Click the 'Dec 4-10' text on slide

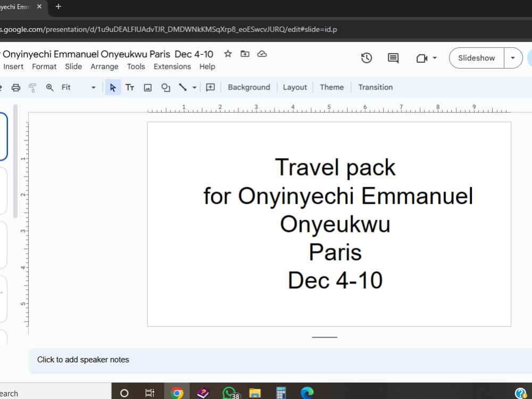(335, 280)
